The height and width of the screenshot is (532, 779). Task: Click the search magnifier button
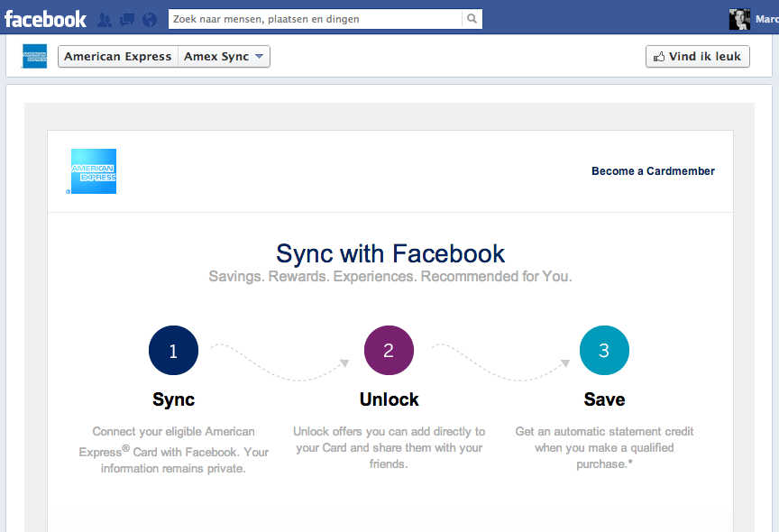[x=472, y=19]
